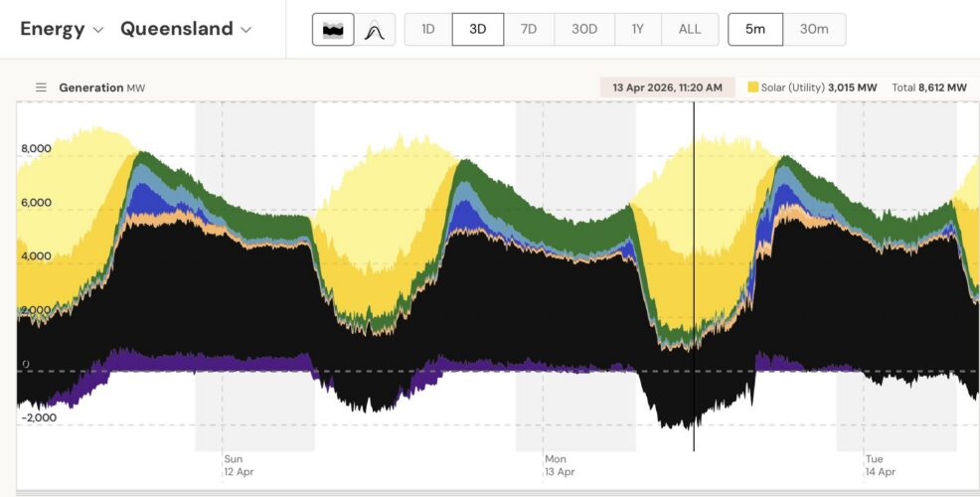Show the 1Y range
The image size is (980, 497).
[638, 30]
